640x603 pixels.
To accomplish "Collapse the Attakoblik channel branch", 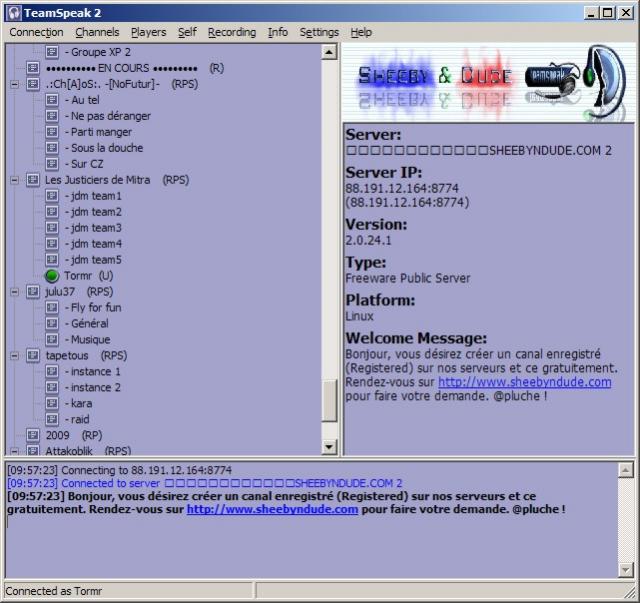I will [14, 452].
